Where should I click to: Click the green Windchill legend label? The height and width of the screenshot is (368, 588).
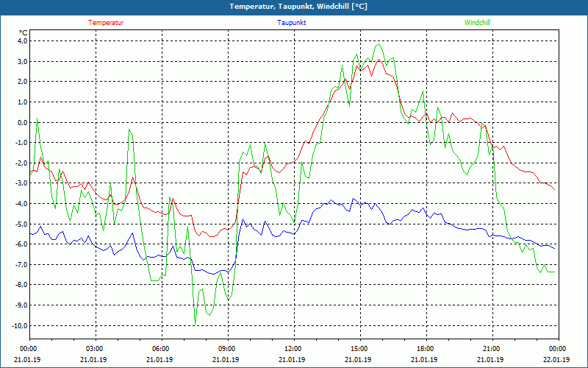pos(477,23)
